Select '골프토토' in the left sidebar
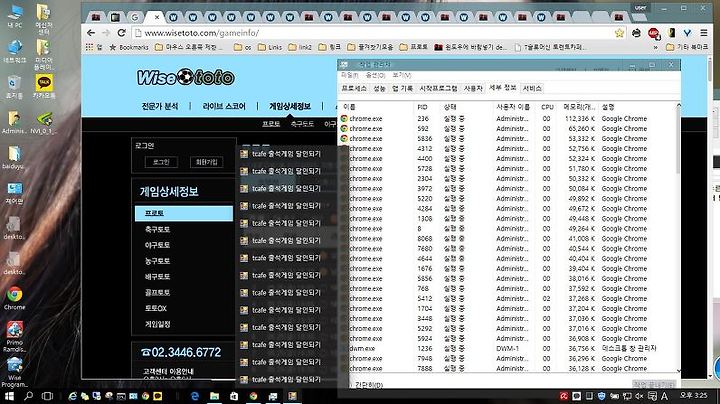Image resolution: width=720 pixels, height=404 pixels. click(x=158, y=292)
